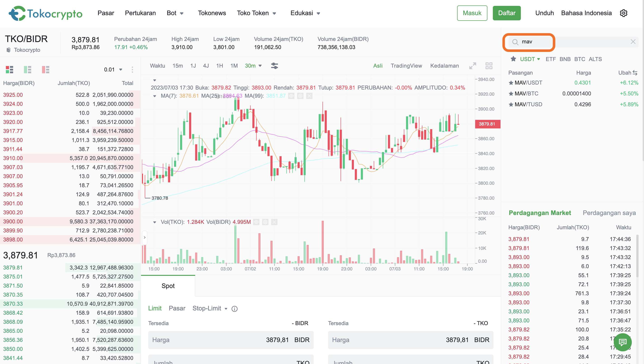Open the order book more-options dots

(x=132, y=70)
